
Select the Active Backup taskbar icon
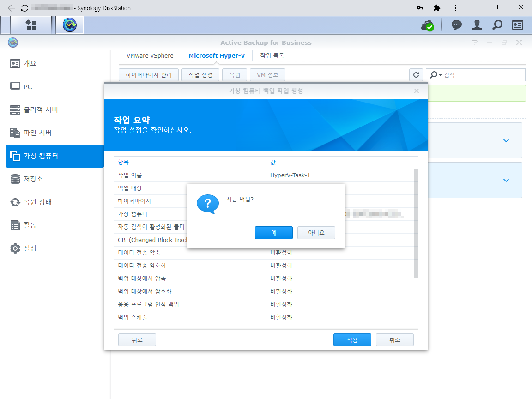pyautogui.click(x=70, y=25)
